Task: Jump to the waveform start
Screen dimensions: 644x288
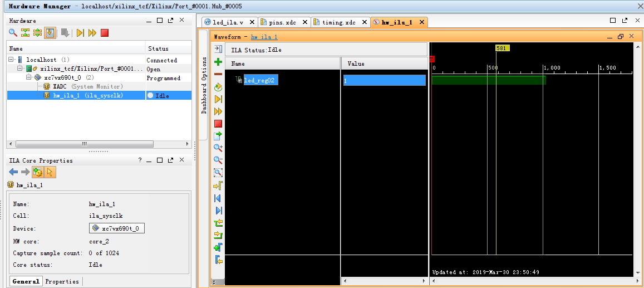Action: 218,198
